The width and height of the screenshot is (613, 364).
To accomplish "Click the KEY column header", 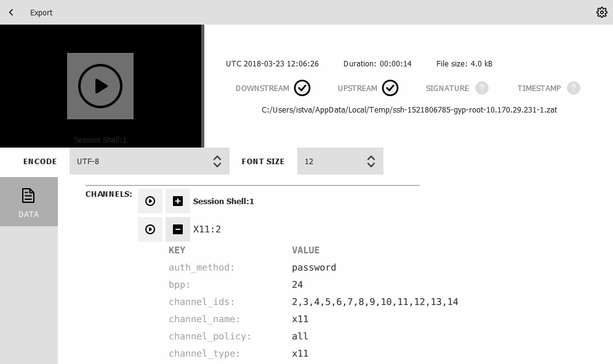I will [x=177, y=250].
